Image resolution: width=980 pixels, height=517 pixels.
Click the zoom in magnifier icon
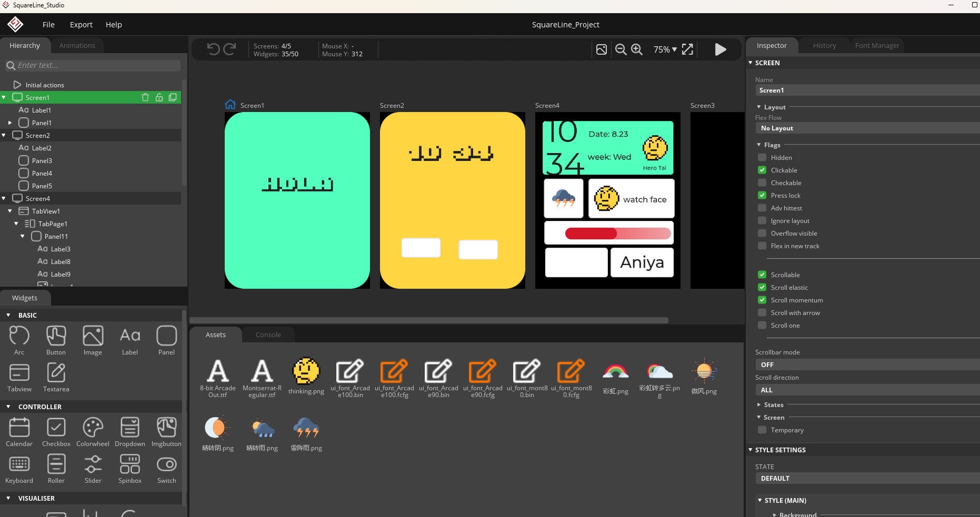(637, 49)
